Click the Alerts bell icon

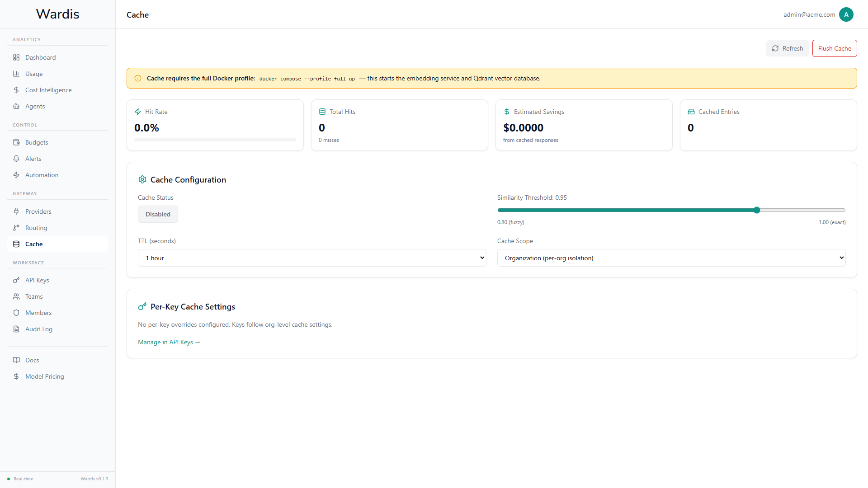pyautogui.click(x=16, y=159)
